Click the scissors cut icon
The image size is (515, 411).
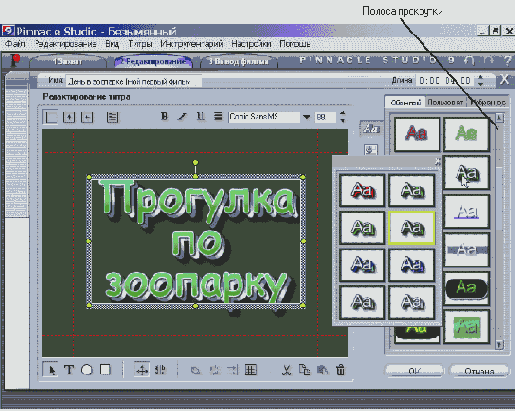click(286, 370)
